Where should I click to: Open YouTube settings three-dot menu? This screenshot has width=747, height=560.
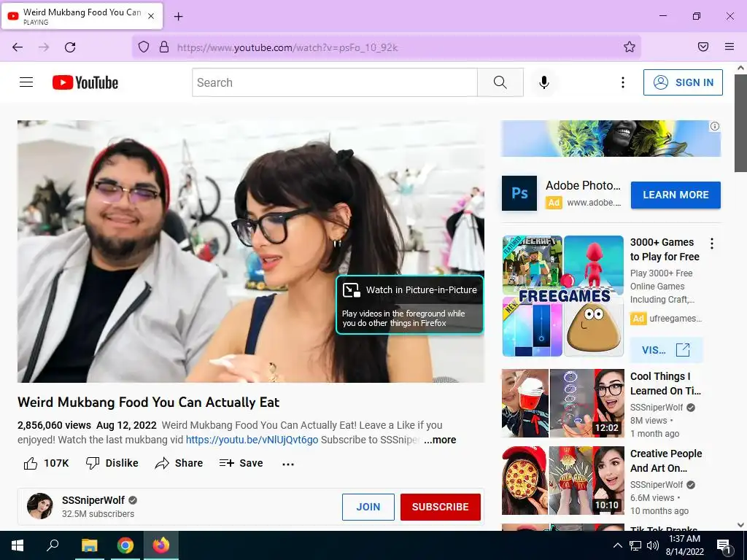point(623,82)
